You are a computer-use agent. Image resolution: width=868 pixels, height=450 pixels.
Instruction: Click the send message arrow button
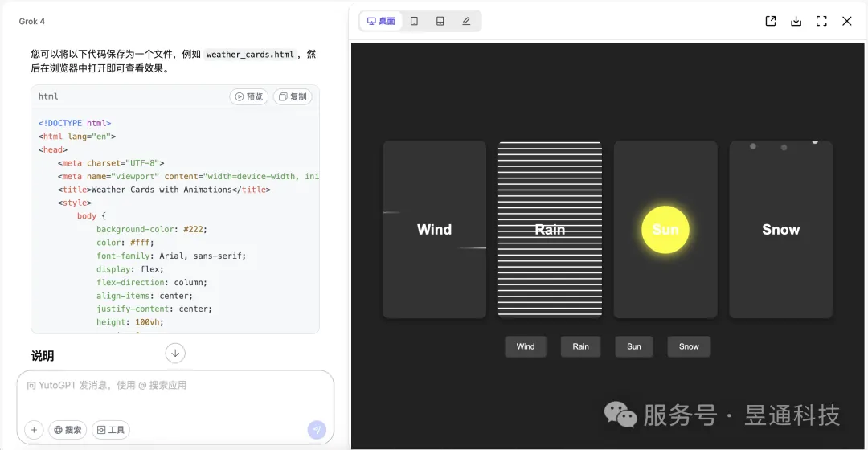tap(317, 430)
